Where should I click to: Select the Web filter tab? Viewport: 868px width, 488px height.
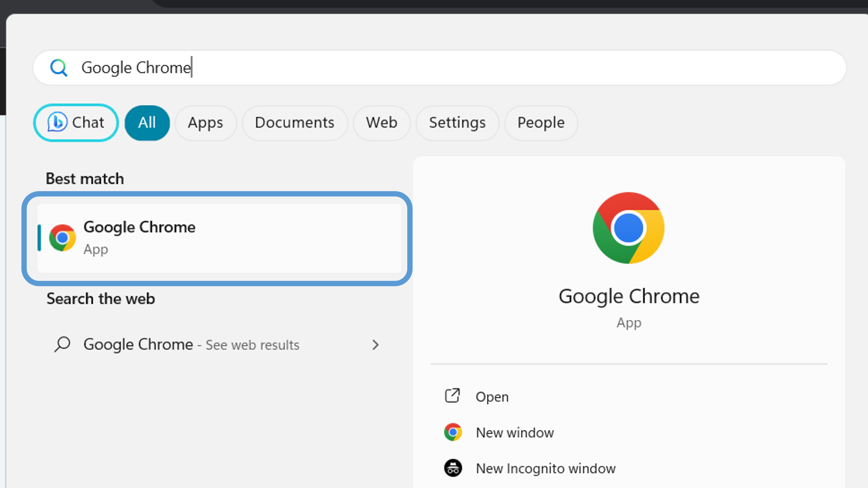[x=382, y=123]
